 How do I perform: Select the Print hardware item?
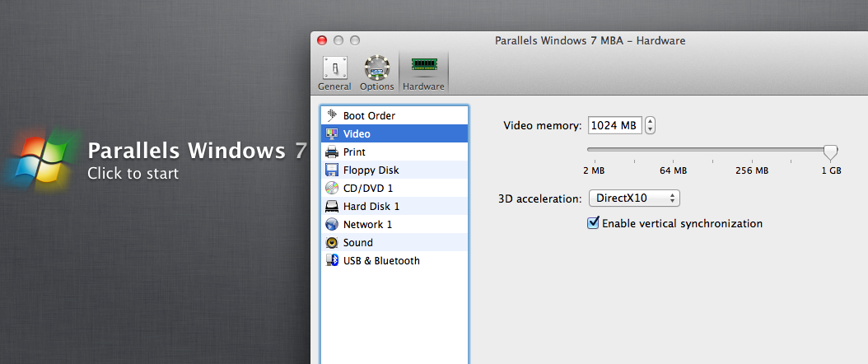pyautogui.click(x=354, y=152)
